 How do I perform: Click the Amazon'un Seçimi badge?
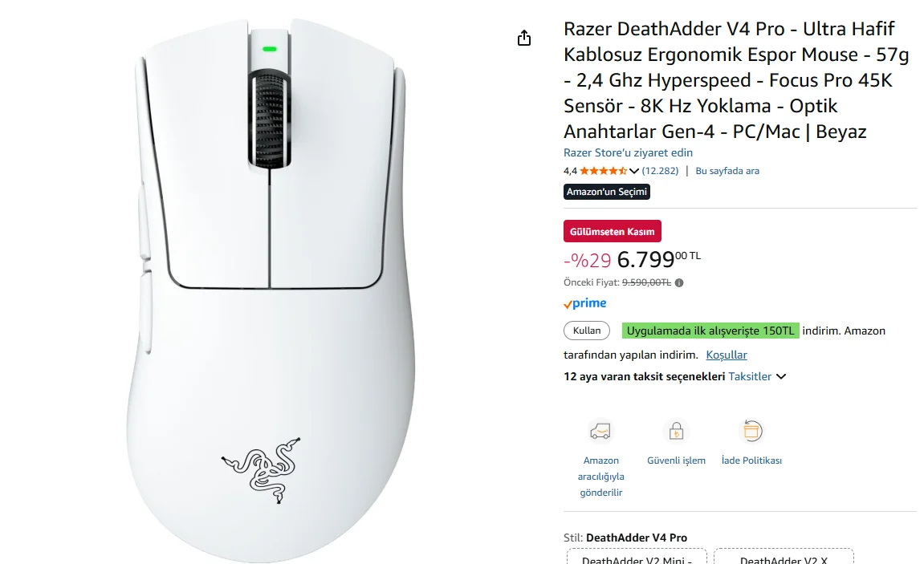[607, 192]
